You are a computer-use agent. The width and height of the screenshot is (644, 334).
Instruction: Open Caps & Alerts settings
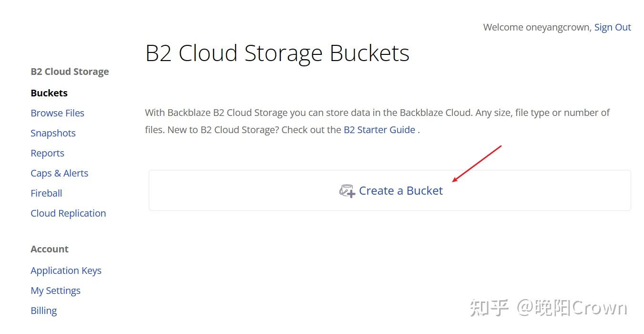tap(59, 173)
